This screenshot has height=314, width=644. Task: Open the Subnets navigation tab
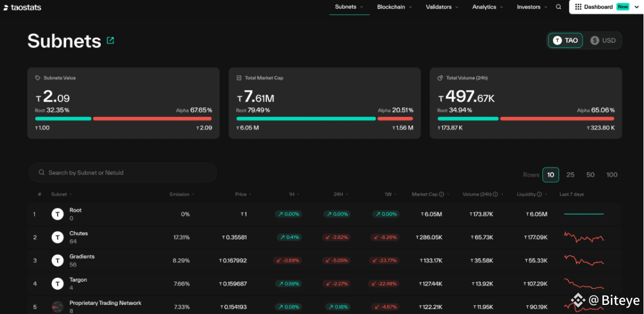[349, 7]
